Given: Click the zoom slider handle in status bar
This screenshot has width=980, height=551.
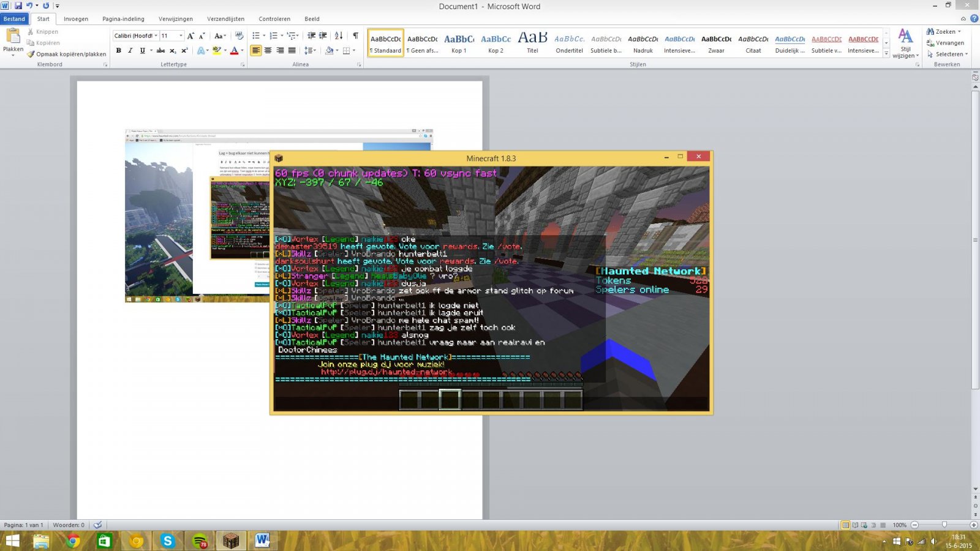Looking at the screenshot, I should coord(944,525).
